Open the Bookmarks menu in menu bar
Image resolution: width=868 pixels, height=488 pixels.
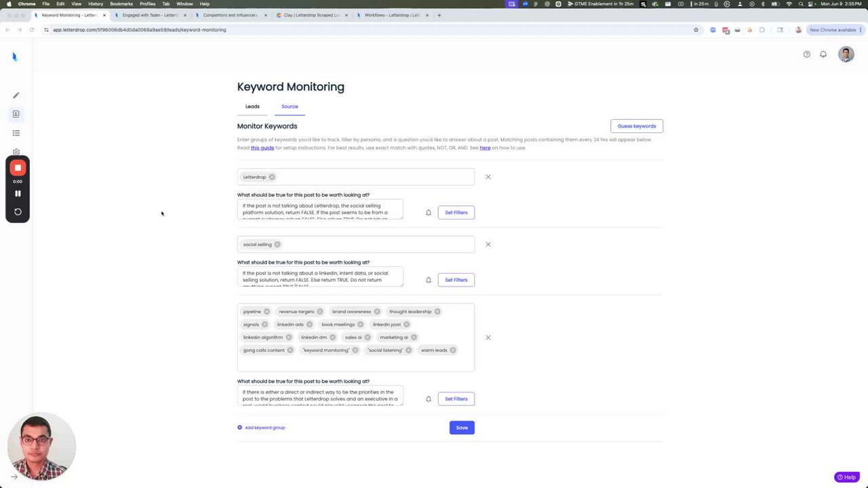(121, 4)
